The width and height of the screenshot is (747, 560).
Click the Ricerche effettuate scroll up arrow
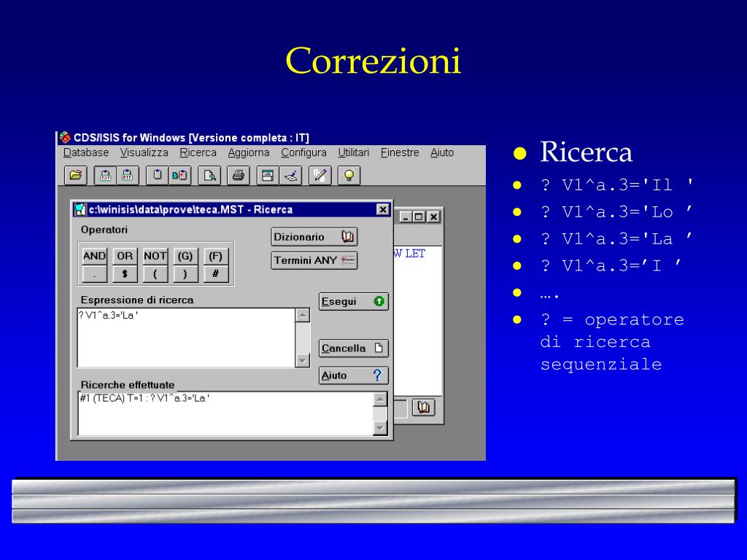[x=379, y=399]
